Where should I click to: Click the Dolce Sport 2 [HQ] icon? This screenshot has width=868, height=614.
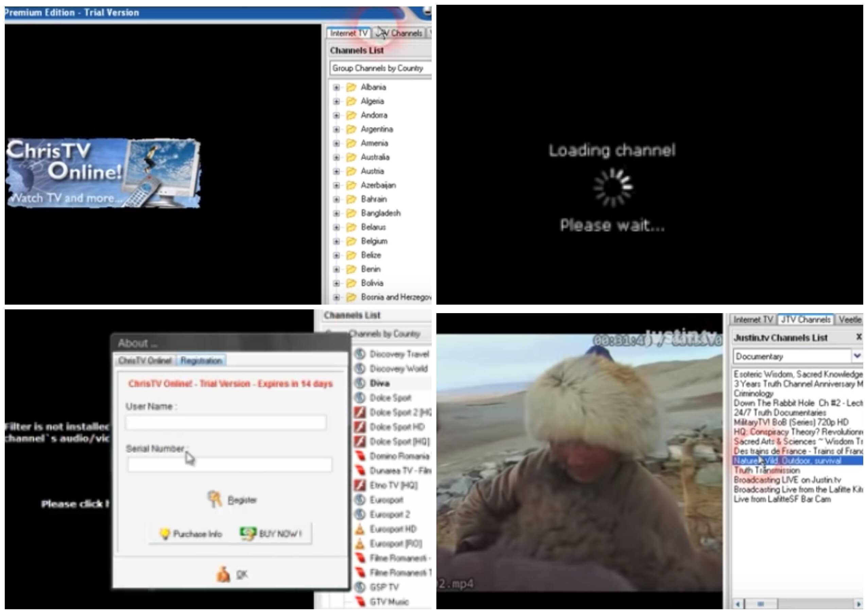click(360, 412)
